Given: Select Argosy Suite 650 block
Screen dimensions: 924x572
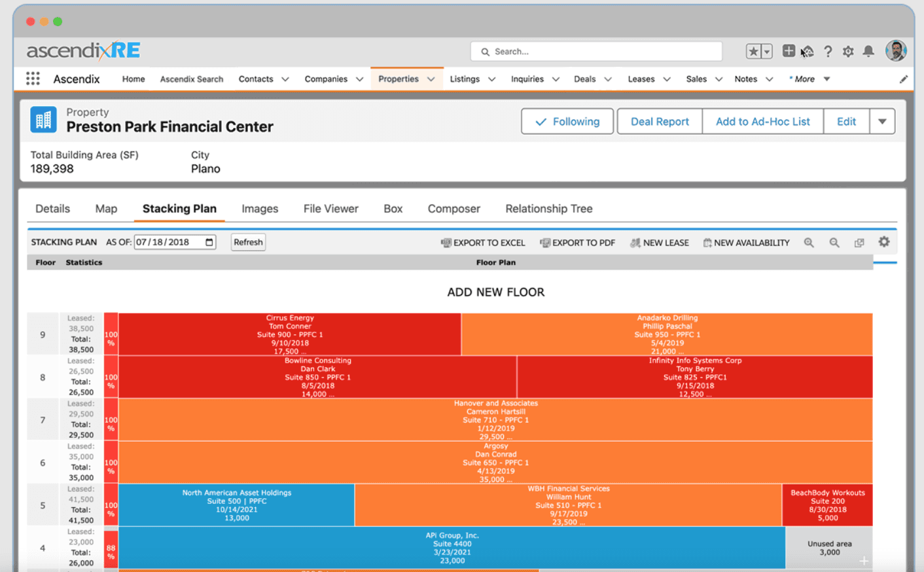Looking at the screenshot, I should tap(496, 463).
